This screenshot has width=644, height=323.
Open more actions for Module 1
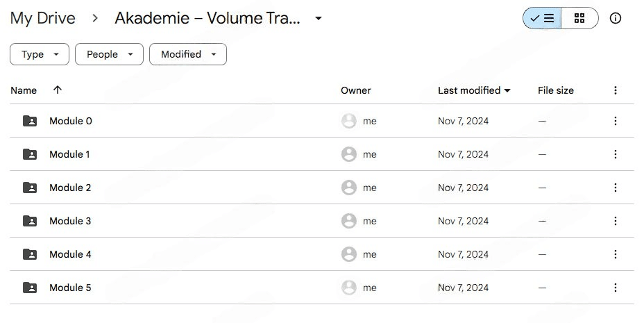(x=615, y=154)
